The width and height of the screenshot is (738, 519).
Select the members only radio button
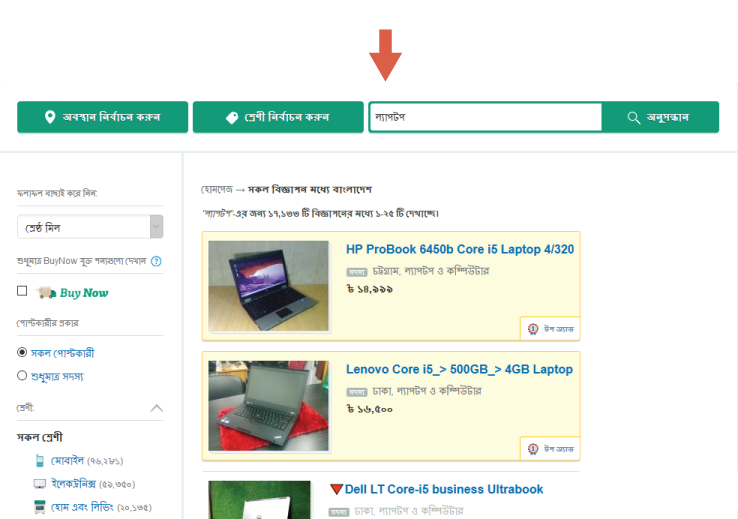pos(22,375)
